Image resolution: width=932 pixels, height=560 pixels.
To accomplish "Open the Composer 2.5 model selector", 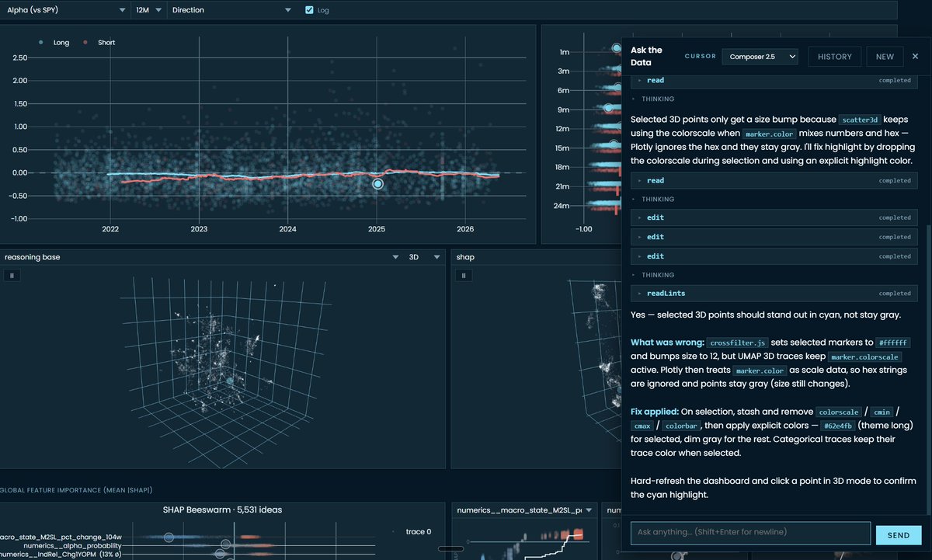I will click(x=760, y=56).
